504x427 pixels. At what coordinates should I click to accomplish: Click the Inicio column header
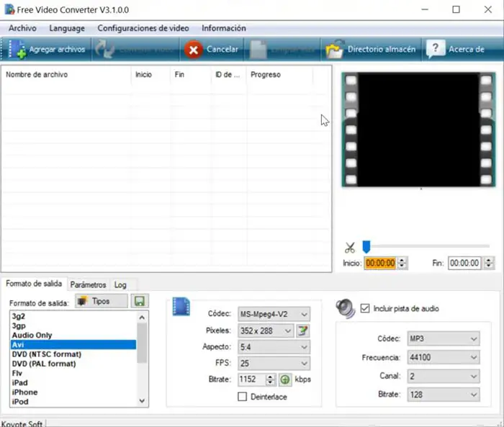pos(150,75)
